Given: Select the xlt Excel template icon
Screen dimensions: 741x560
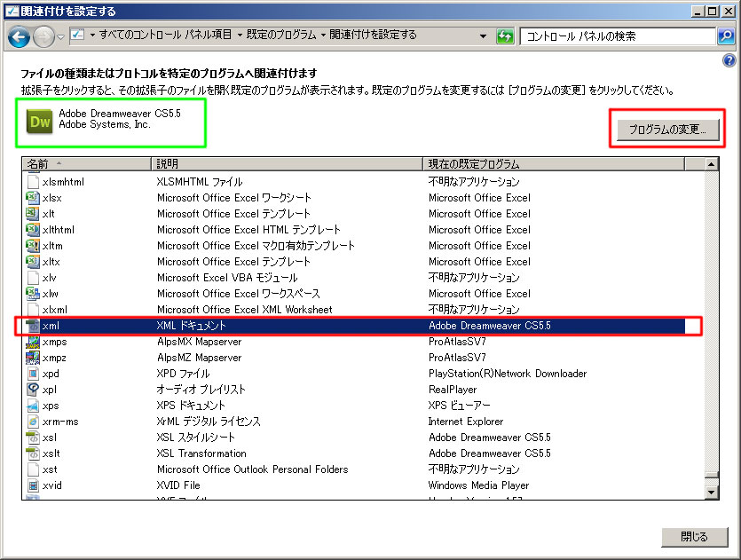Looking at the screenshot, I should tap(33, 214).
